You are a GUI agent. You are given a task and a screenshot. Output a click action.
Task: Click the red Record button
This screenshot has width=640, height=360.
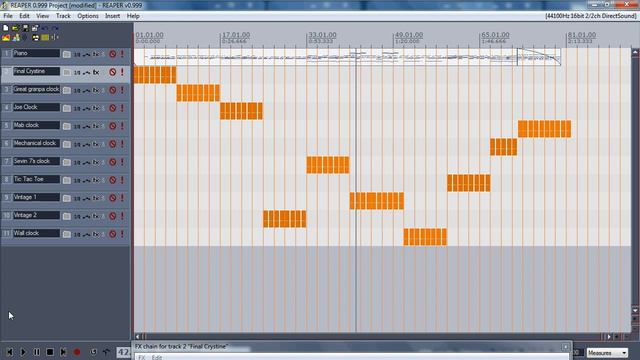pos(77,352)
